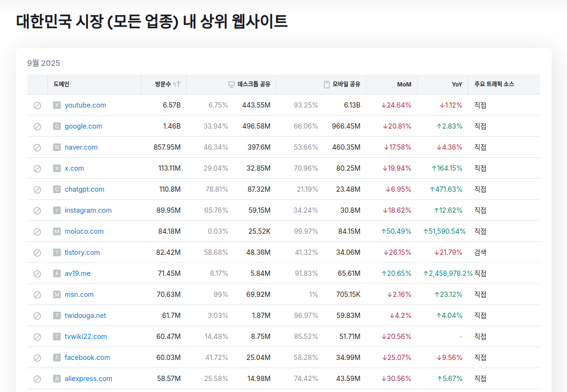Click the 2,458,978.2% YoY value for av19.me
Image resolution: width=567 pixels, height=392 pixels.
coord(448,273)
